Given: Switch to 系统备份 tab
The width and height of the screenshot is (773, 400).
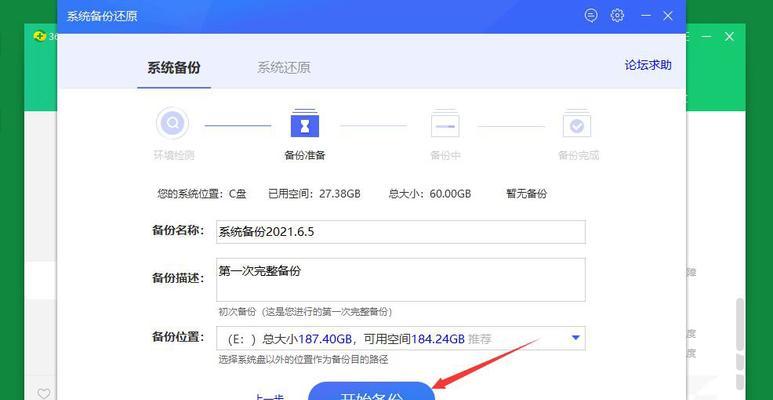Looking at the screenshot, I should click(174, 68).
